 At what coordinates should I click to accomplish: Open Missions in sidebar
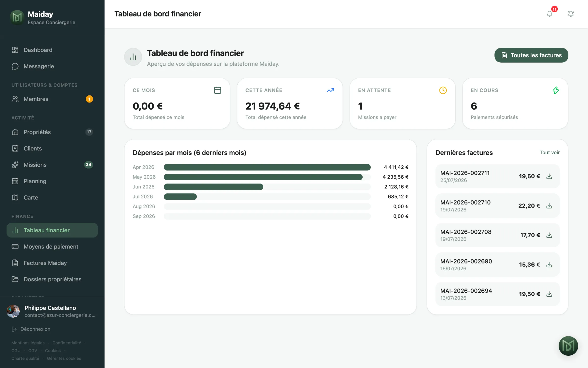coord(52,165)
